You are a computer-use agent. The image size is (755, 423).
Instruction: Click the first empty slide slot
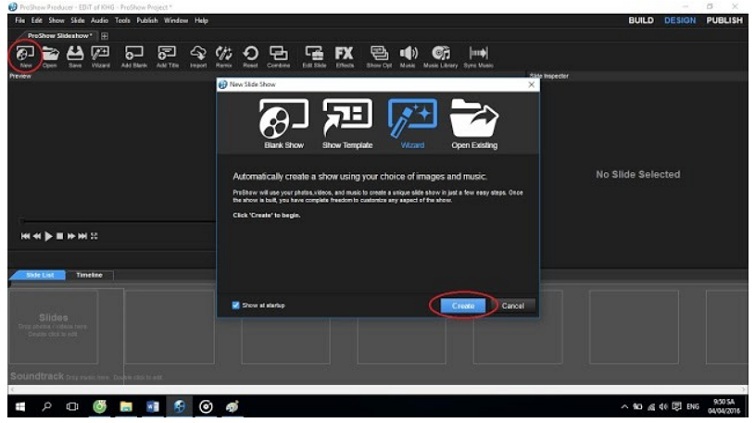67,325
